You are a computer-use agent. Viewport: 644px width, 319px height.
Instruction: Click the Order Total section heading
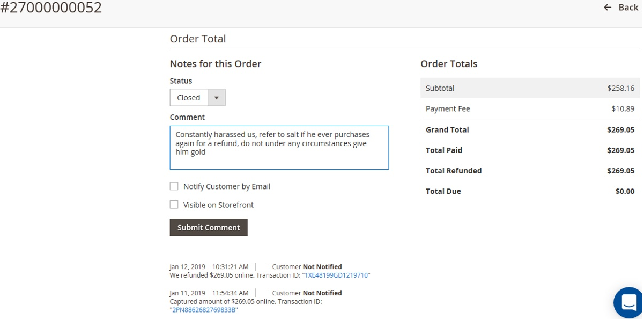pos(198,39)
